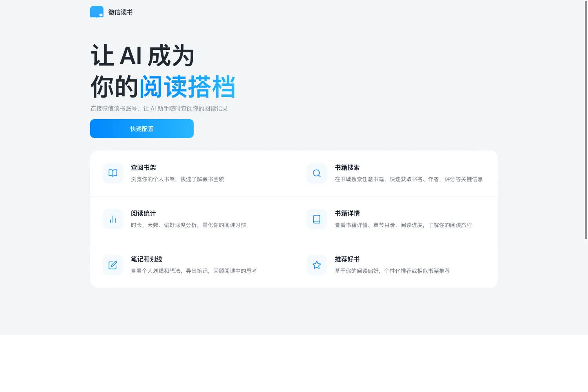Click description starting with 基于你的阅读偏好

pyautogui.click(x=392, y=271)
